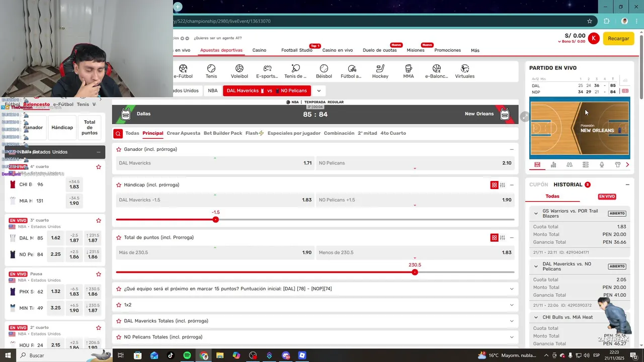
Task: Expand NO Pelicans Totales market
Action: pyautogui.click(x=512, y=337)
